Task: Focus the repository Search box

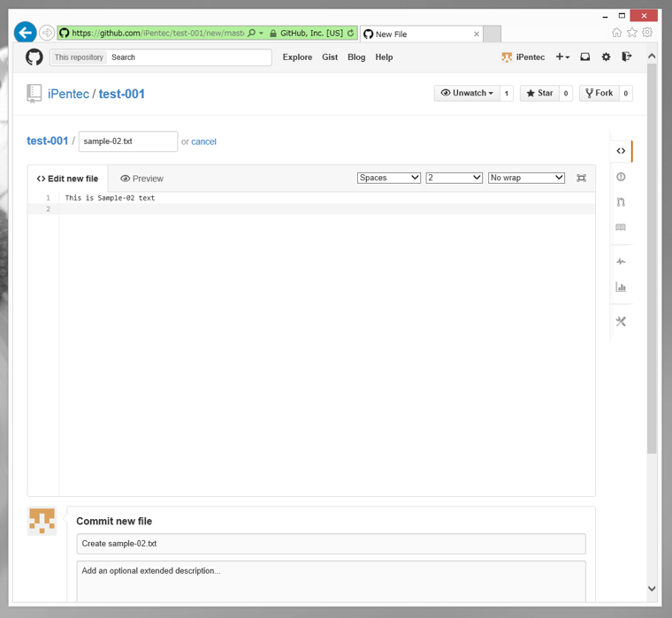Action: [189, 57]
